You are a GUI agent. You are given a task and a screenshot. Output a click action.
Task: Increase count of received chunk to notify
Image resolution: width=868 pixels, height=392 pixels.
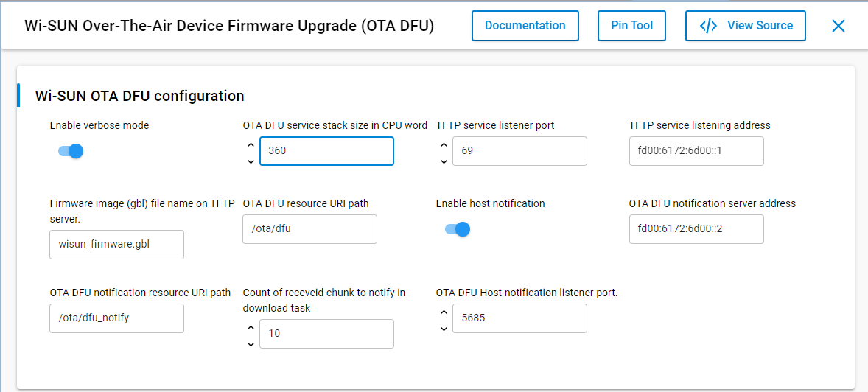point(251,328)
